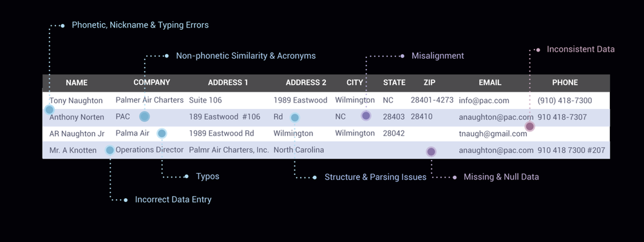Click the tnaugh@gmail.com email cell
Viewport: 644px width, 242px height.
point(493,134)
